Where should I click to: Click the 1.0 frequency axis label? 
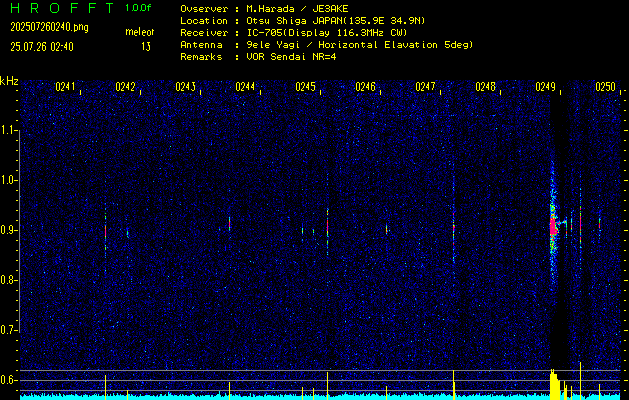pos(10,180)
